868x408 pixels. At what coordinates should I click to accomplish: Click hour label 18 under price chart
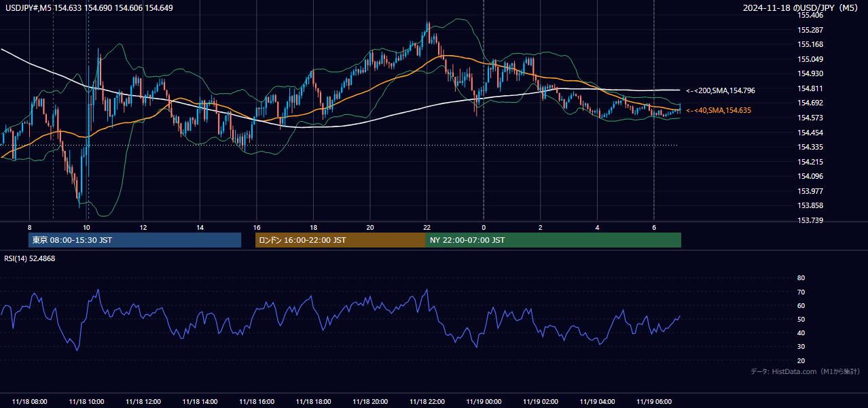point(313,227)
